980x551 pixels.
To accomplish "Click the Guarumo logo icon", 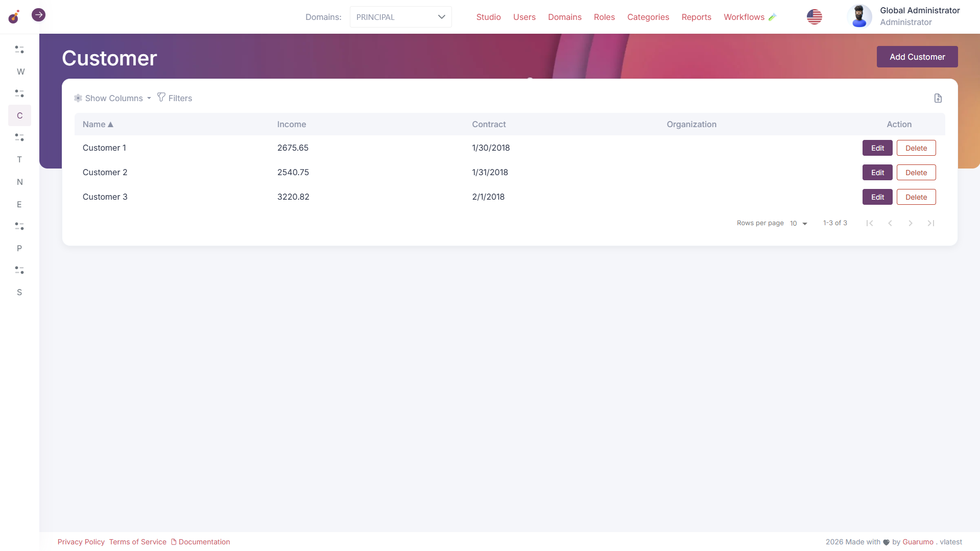I will coord(14,17).
